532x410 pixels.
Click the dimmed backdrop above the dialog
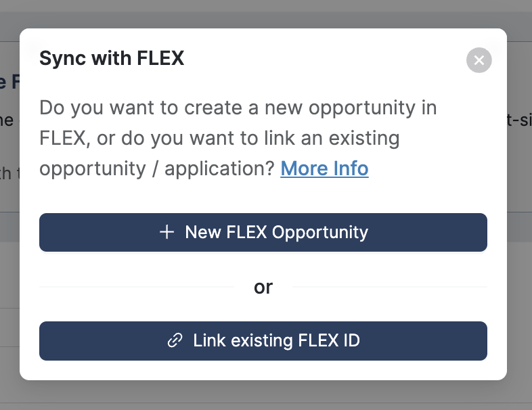pos(263,14)
